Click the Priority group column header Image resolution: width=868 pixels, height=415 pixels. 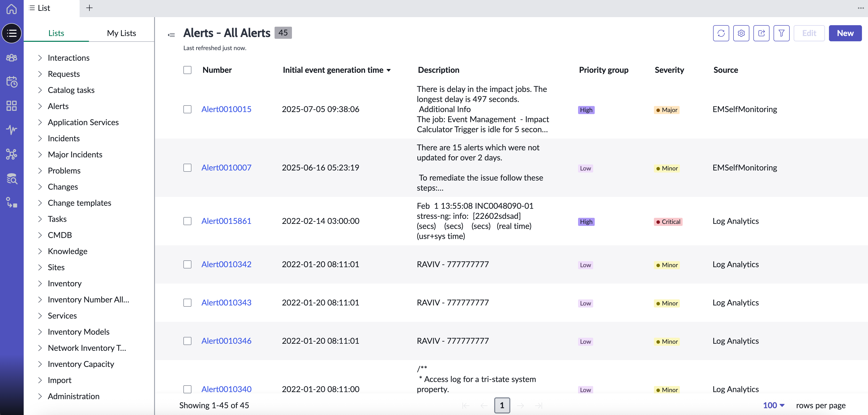(604, 70)
